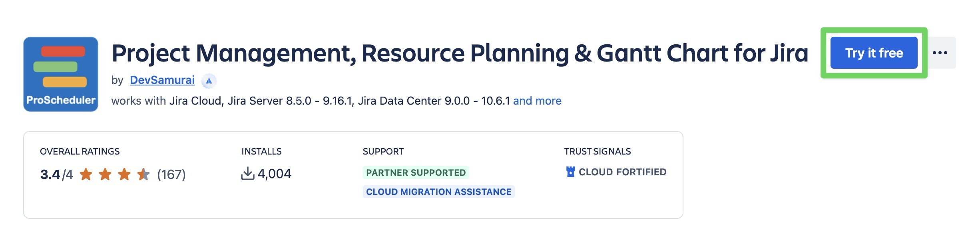Click the first orange rating star
Viewport: 980px width, 246px height.
86,175
